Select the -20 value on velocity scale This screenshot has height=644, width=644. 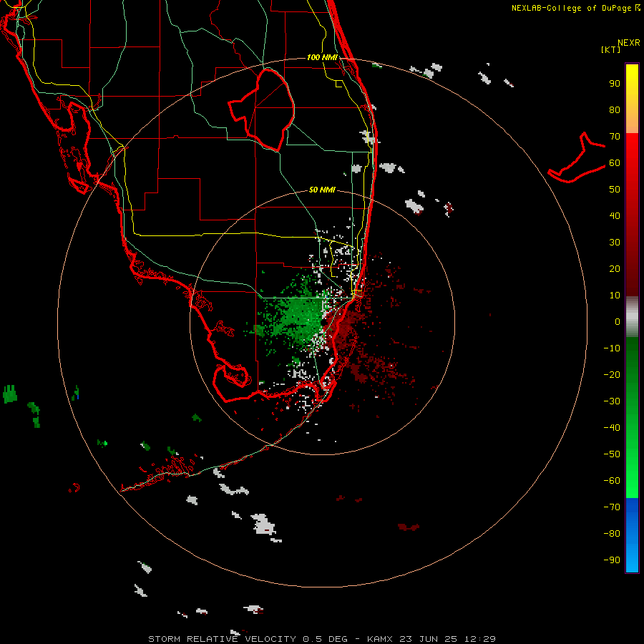612,375
